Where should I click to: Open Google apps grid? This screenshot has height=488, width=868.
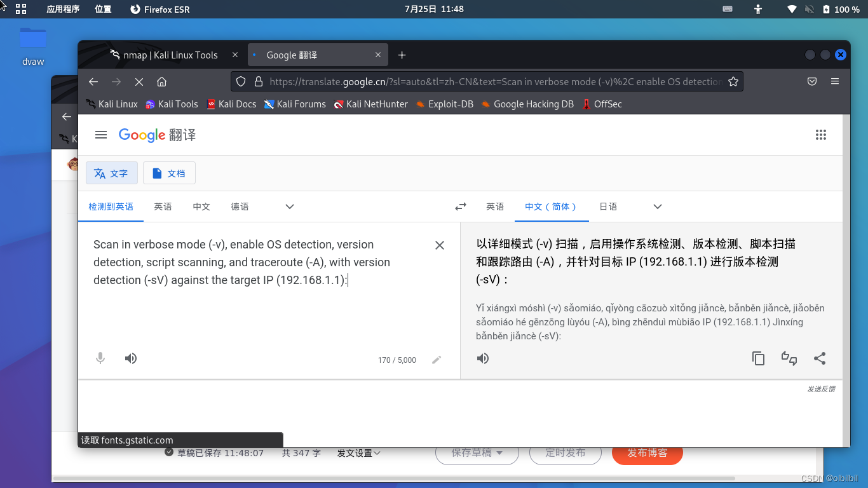pos(820,135)
